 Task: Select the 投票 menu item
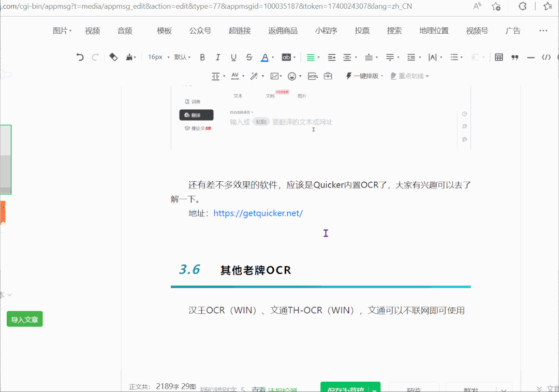pos(362,31)
